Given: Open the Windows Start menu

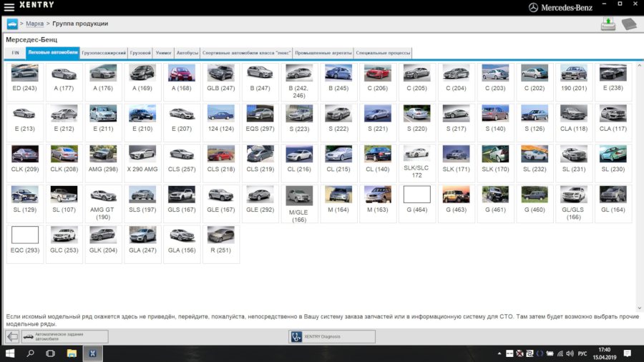Looking at the screenshot, I should 10,353.
